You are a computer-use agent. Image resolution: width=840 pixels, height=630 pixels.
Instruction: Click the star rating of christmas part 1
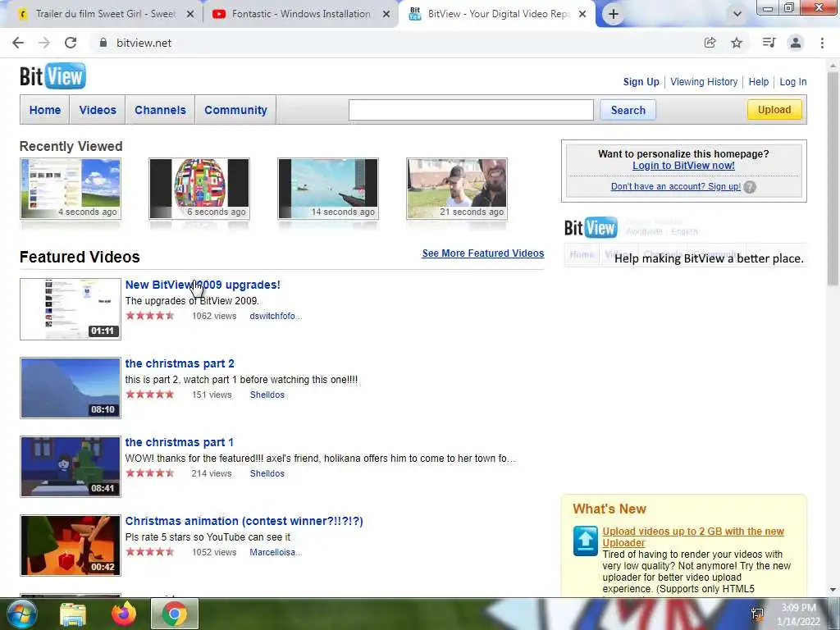(150, 473)
